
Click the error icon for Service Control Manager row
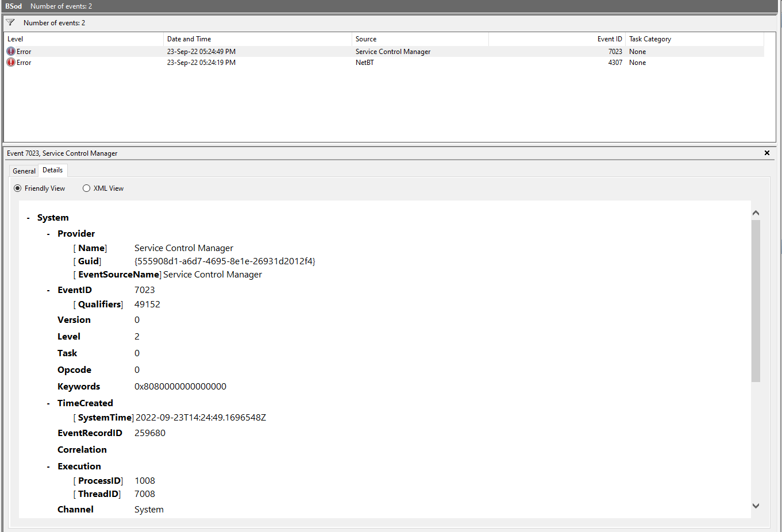coord(11,51)
